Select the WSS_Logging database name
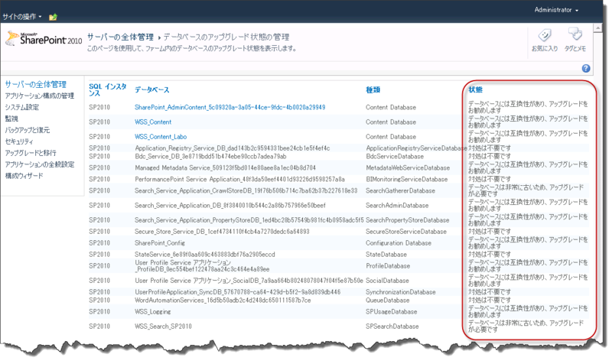The image size is (612, 364). tap(152, 312)
